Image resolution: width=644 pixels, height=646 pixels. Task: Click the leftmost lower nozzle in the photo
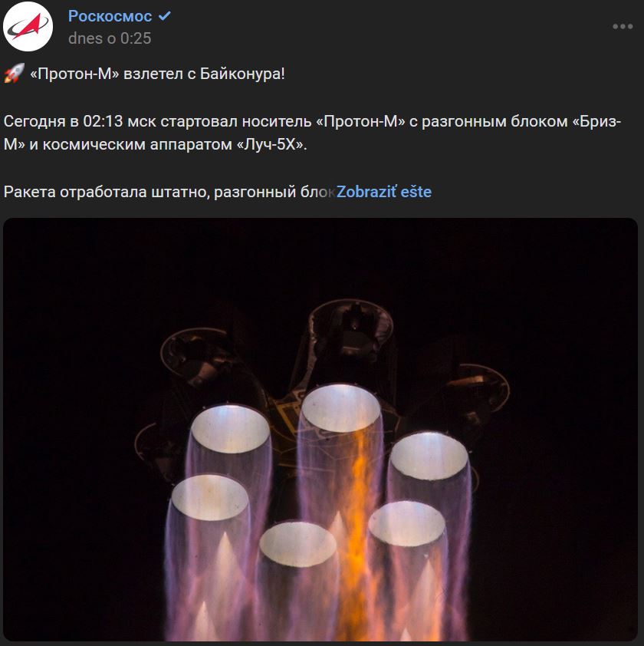(210, 497)
